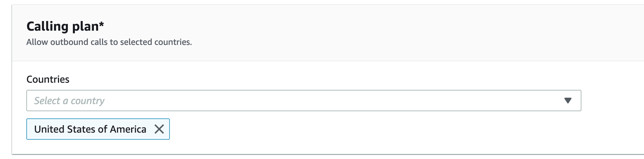This screenshot has width=644, height=159.
Task: Click the word Allow in the description
Action: tap(37, 42)
